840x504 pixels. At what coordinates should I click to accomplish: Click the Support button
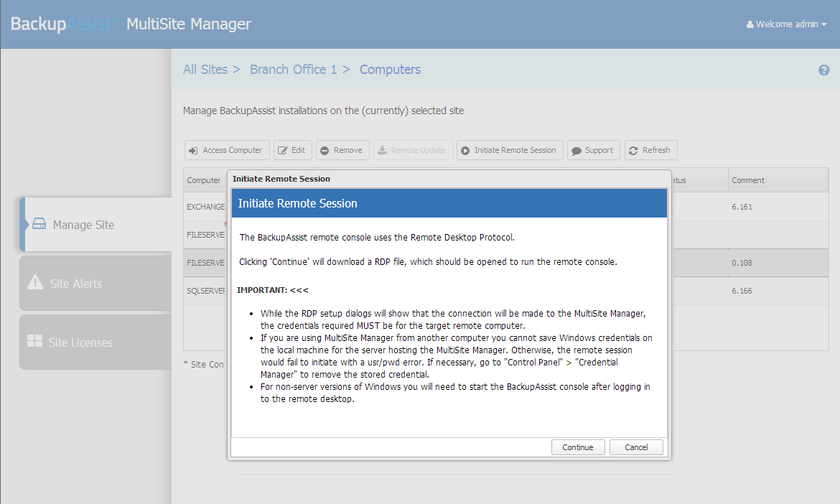[594, 150]
